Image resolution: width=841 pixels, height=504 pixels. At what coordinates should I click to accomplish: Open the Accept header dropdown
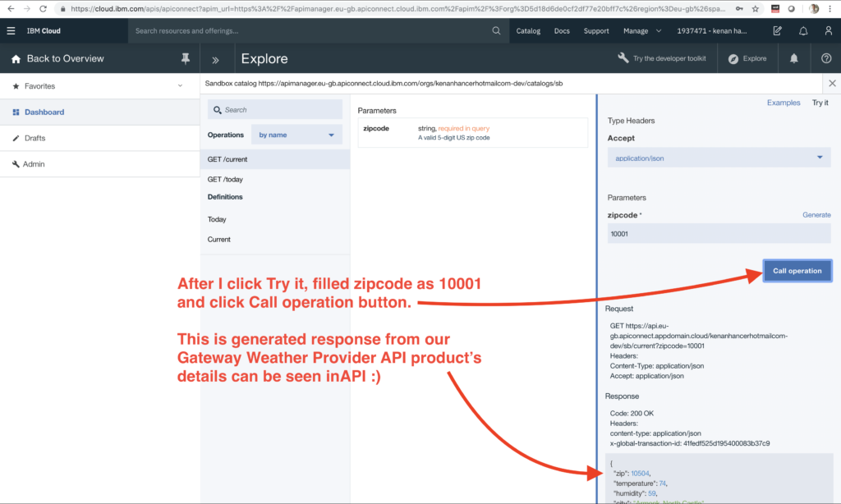click(719, 158)
